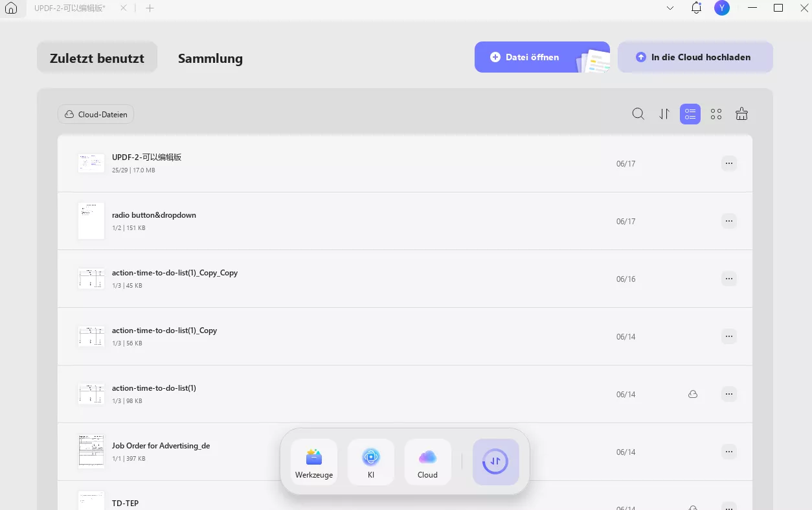The height and width of the screenshot is (510, 812).
Task: Open Cloud from the floating dock
Action: (x=428, y=462)
